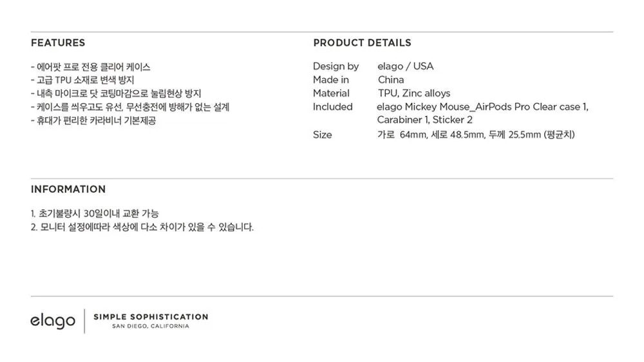Click the 'Design by' label

coord(336,66)
